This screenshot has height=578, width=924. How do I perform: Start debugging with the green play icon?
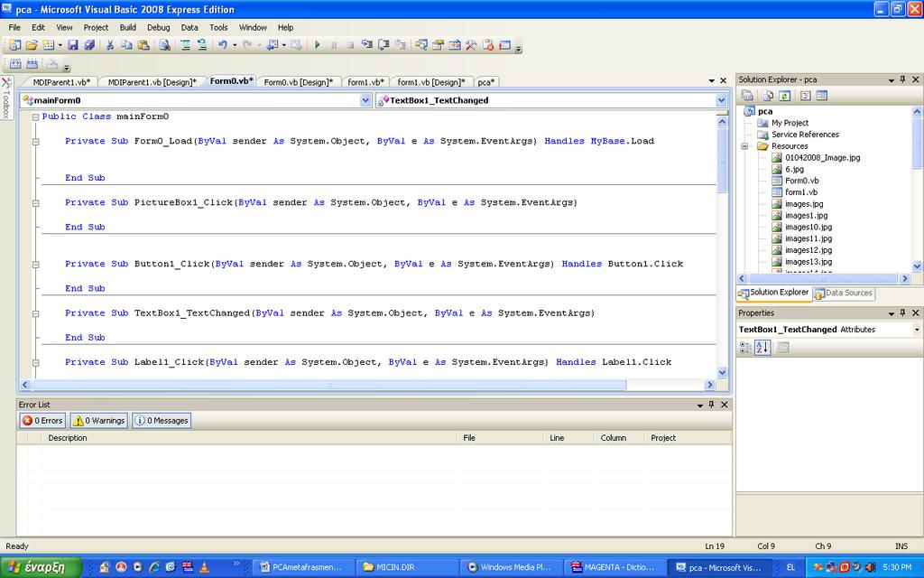tap(317, 45)
